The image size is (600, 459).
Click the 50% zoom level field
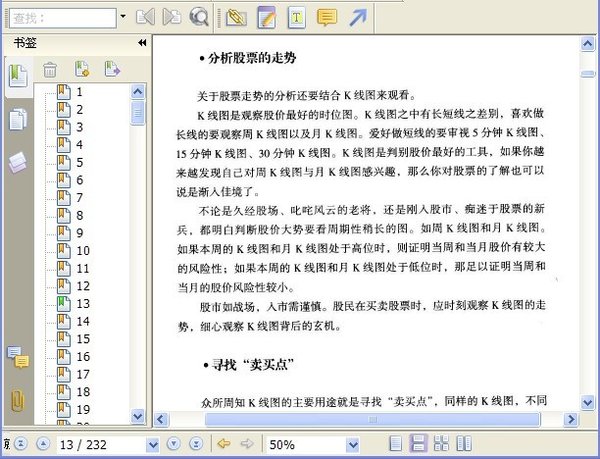(x=307, y=444)
